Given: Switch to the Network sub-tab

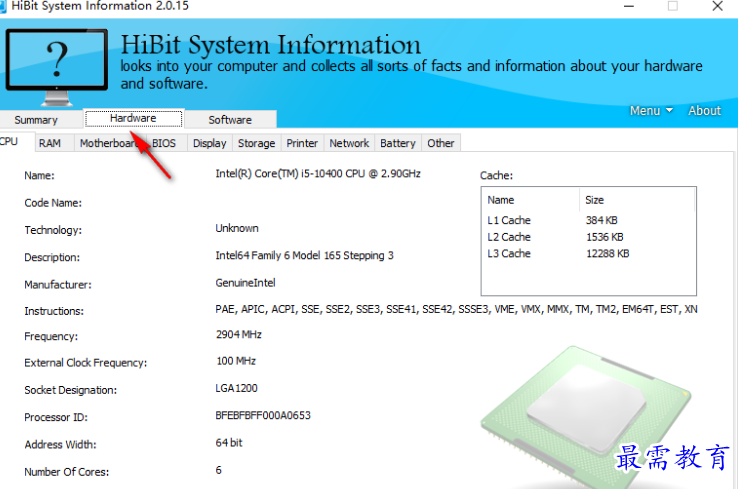Looking at the screenshot, I should click(x=349, y=143).
